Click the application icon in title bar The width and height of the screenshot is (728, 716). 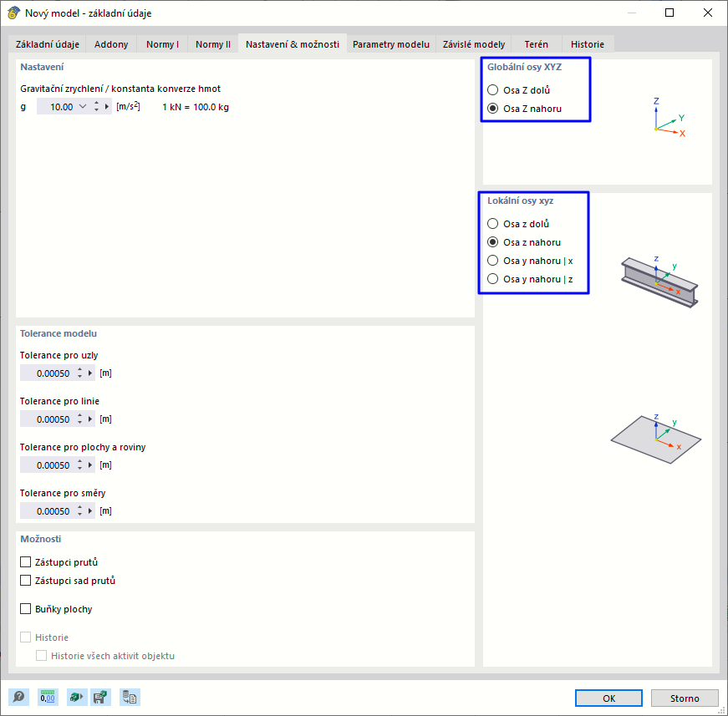click(x=13, y=13)
